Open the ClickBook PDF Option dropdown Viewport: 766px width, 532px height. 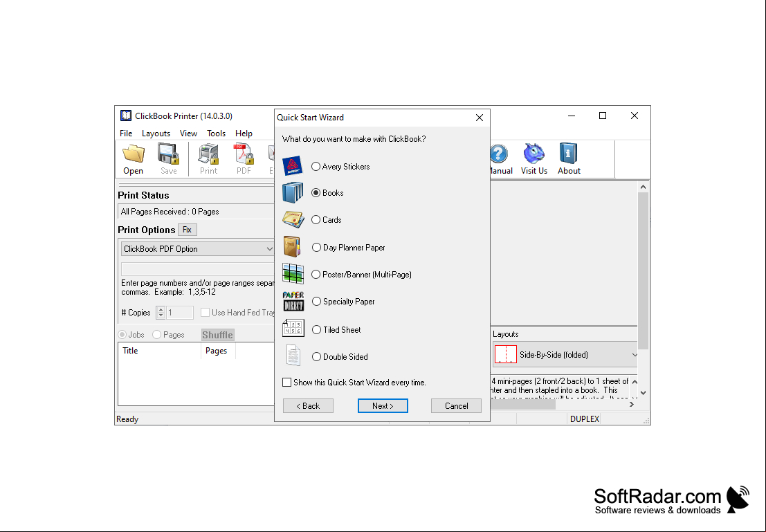(197, 248)
